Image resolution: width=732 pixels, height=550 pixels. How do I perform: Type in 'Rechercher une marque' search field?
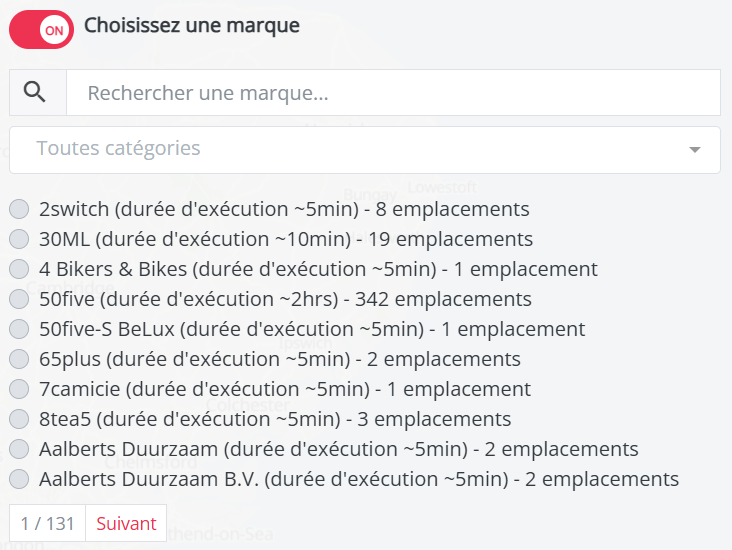393,93
